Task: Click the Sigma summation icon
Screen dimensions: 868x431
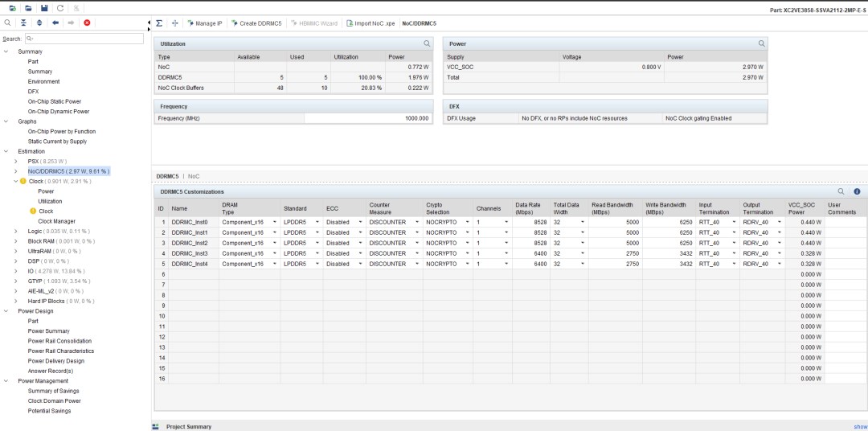Action: [x=159, y=23]
